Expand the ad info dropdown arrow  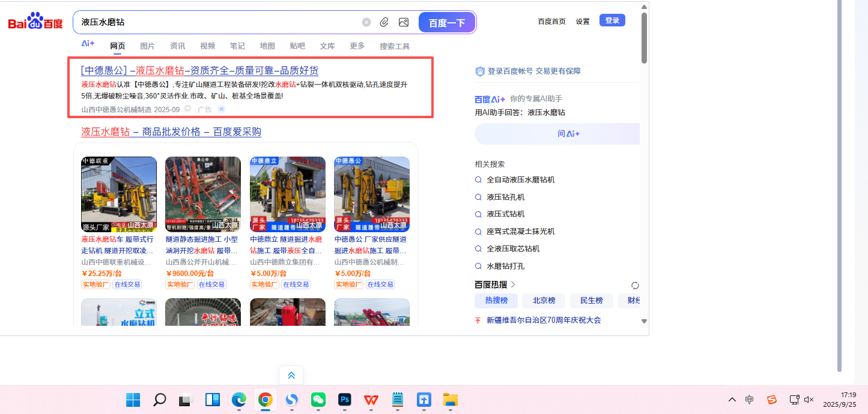pyautogui.click(x=188, y=109)
